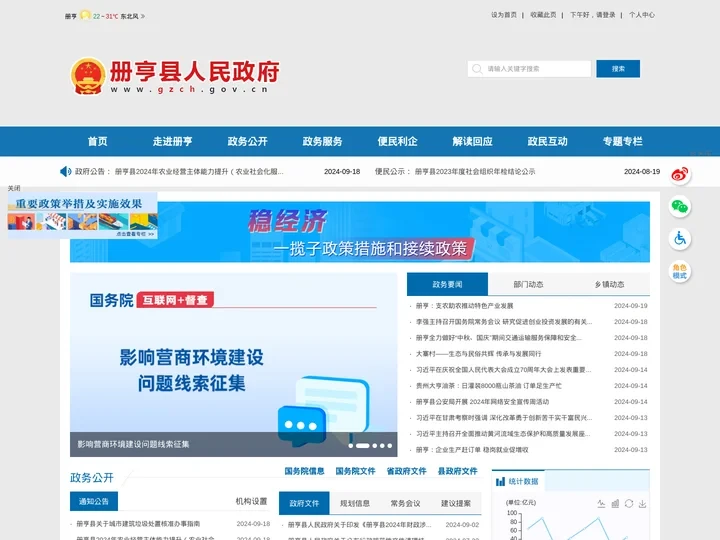The height and width of the screenshot is (540, 720).
Task: Open 个人中心 link
Action: pyautogui.click(x=641, y=15)
